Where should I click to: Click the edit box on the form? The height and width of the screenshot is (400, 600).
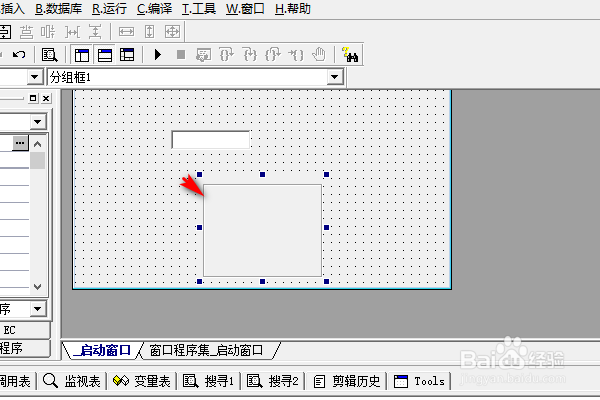(211, 140)
